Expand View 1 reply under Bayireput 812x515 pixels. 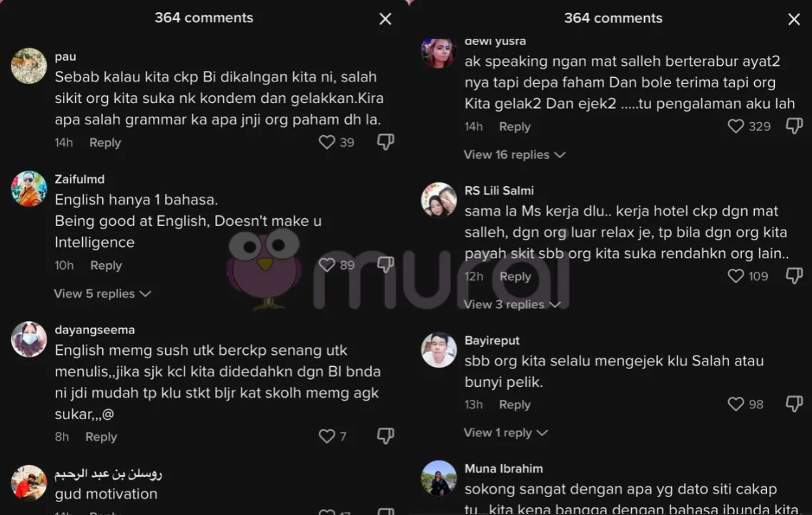pyautogui.click(x=505, y=433)
